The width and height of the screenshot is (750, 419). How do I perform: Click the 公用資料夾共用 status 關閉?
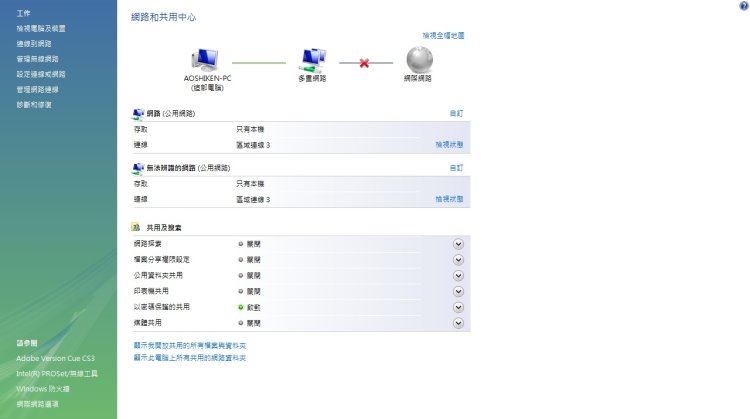[x=254, y=276]
